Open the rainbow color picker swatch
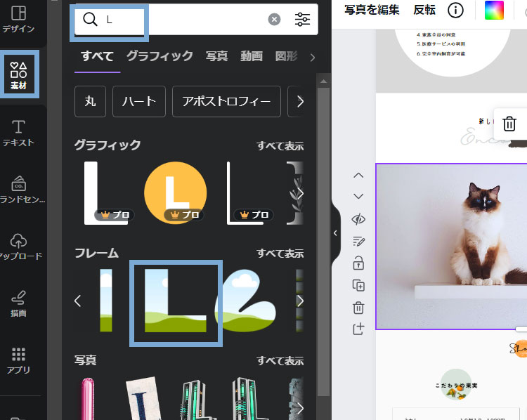The width and height of the screenshot is (527, 420). tap(494, 10)
